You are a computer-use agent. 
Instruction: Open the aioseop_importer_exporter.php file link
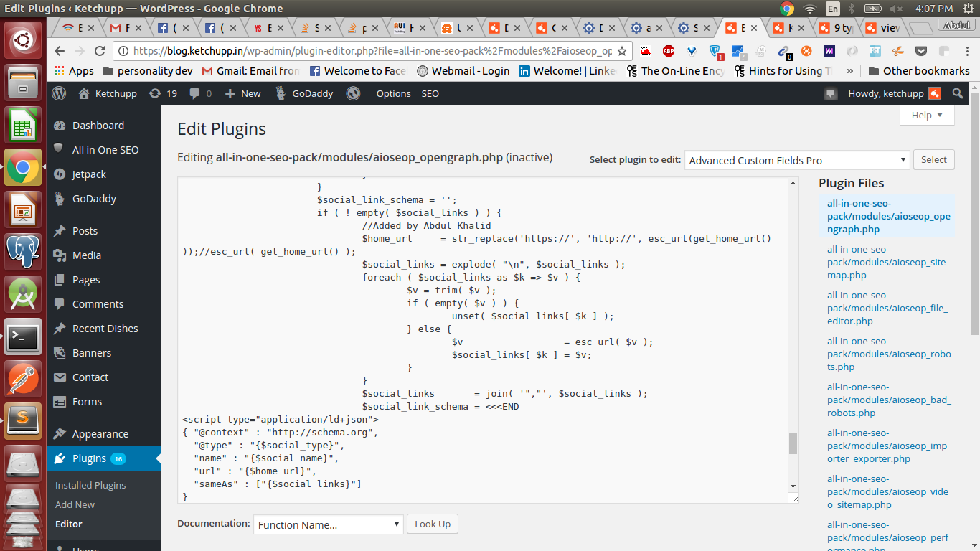click(x=887, y=446)
